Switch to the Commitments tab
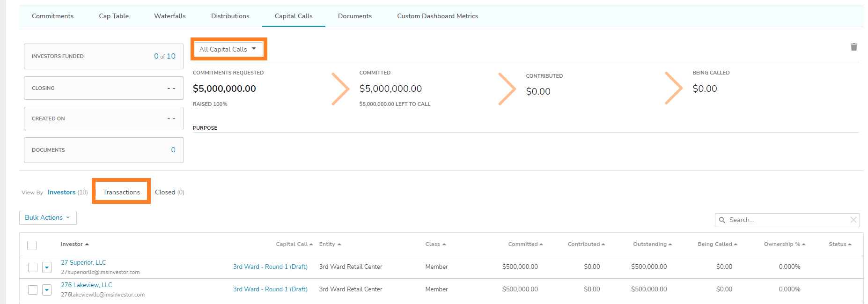 [x=52, y=16]
